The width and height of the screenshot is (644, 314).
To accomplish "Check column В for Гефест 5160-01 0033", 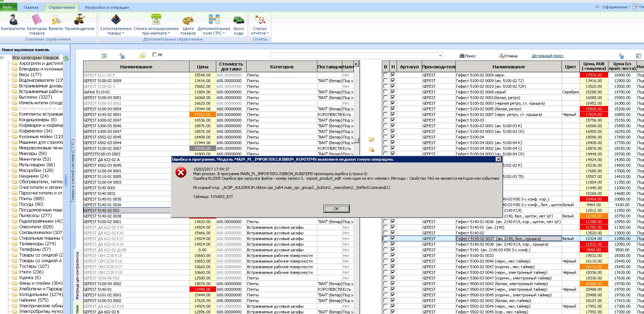I will click(385, 255).
